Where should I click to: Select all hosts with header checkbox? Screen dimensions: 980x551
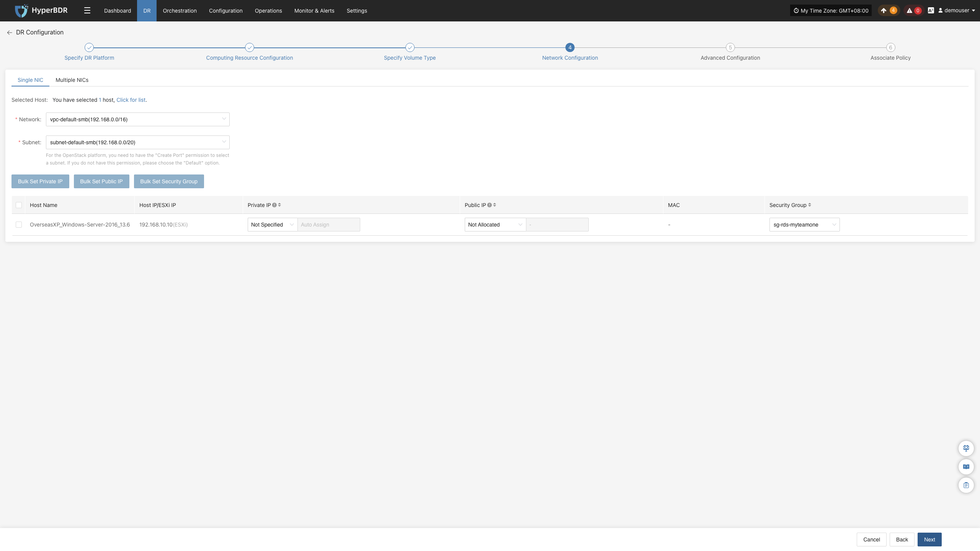(x=19, y=205)
